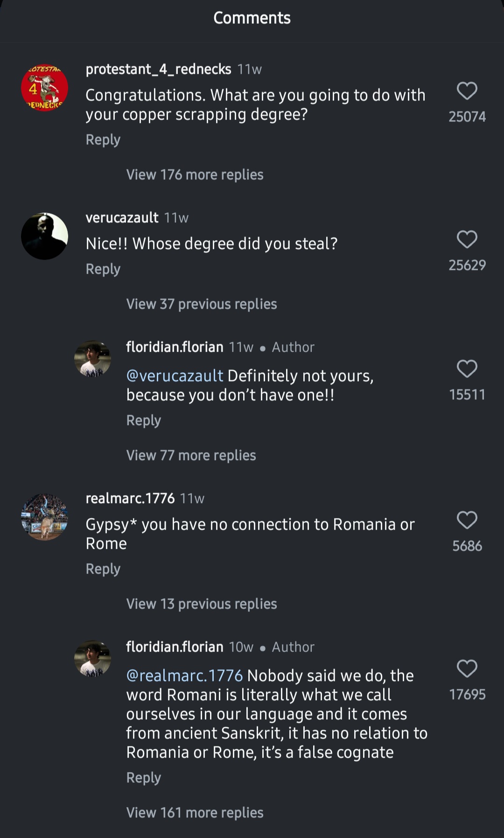504x838 pixels.
Task: Reply to verucazault's comment
Action: click(x=103, y=269)
